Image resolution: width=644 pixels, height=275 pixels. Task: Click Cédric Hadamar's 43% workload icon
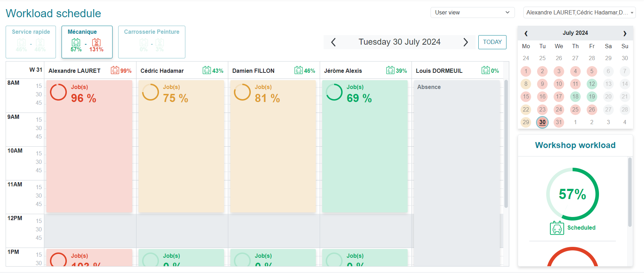207,70
